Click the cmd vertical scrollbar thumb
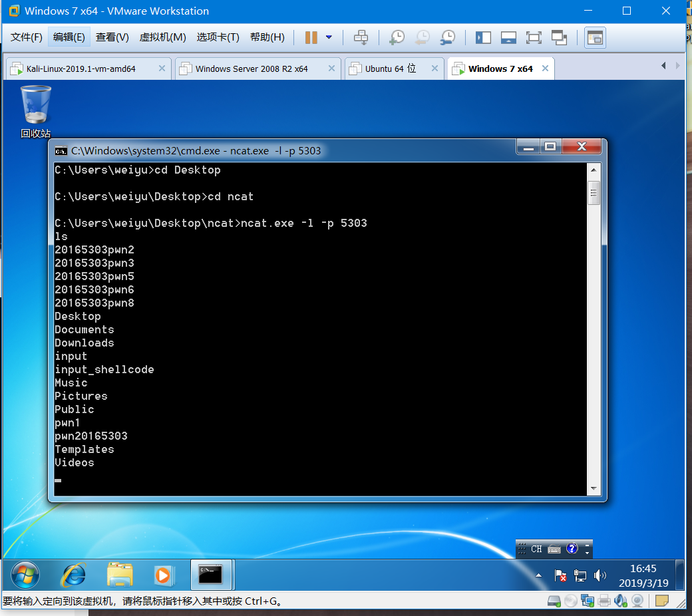Screen dimensions: 692x616 594,193
